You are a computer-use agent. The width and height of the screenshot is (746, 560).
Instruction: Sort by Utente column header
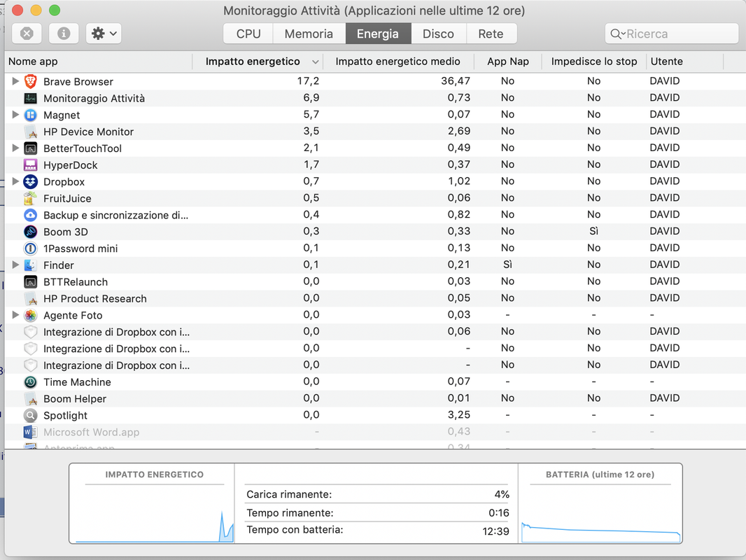tap(684, 62)
